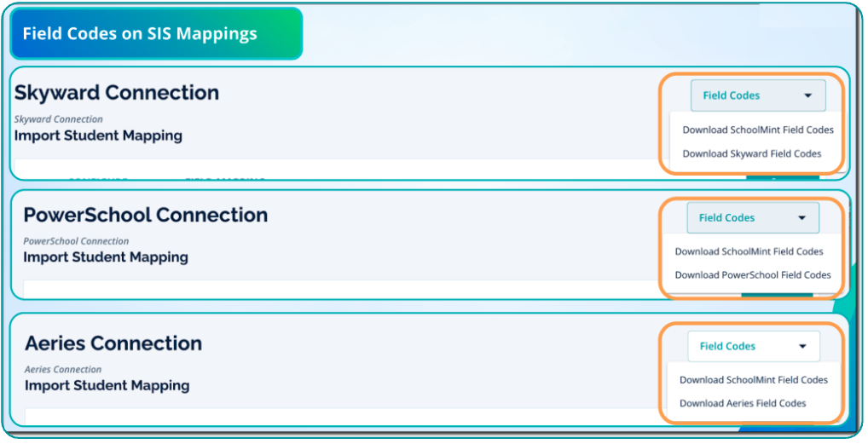Image resolution: width=868 pixels, height=444 pixels.
Task: Click the italic Skyward Connection breadcrumb
Action: 59,119
